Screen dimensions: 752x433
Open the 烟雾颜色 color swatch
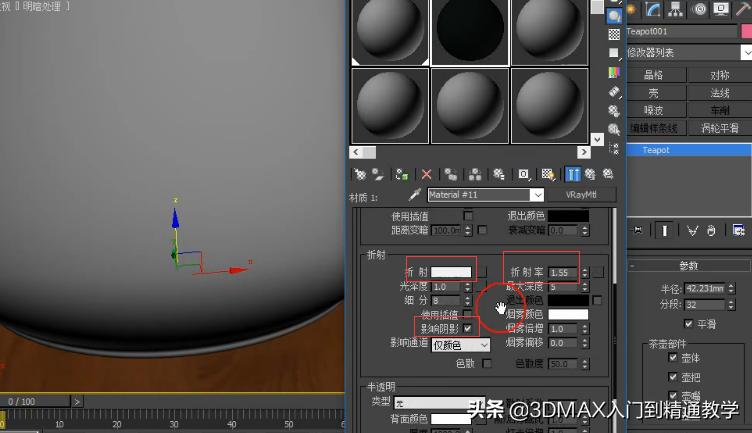[568, 314]
